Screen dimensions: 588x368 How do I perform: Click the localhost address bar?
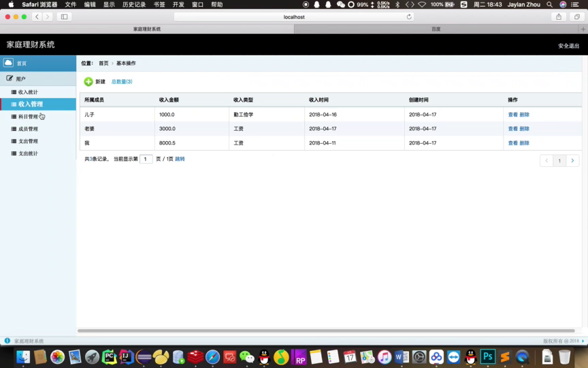pos(294,16)
